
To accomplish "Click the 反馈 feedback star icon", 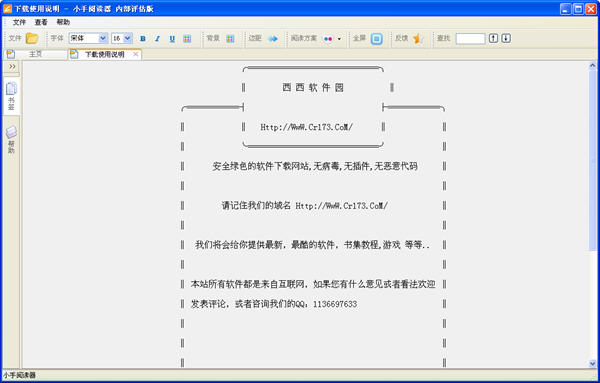I will 417,38.
